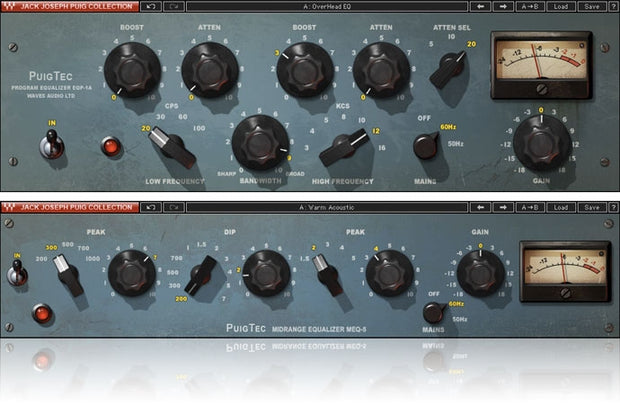This screenshot has height=404, width=620.
Task: Toggle the IN switch on MEQ-5
Action: click(x=17, y=273)
